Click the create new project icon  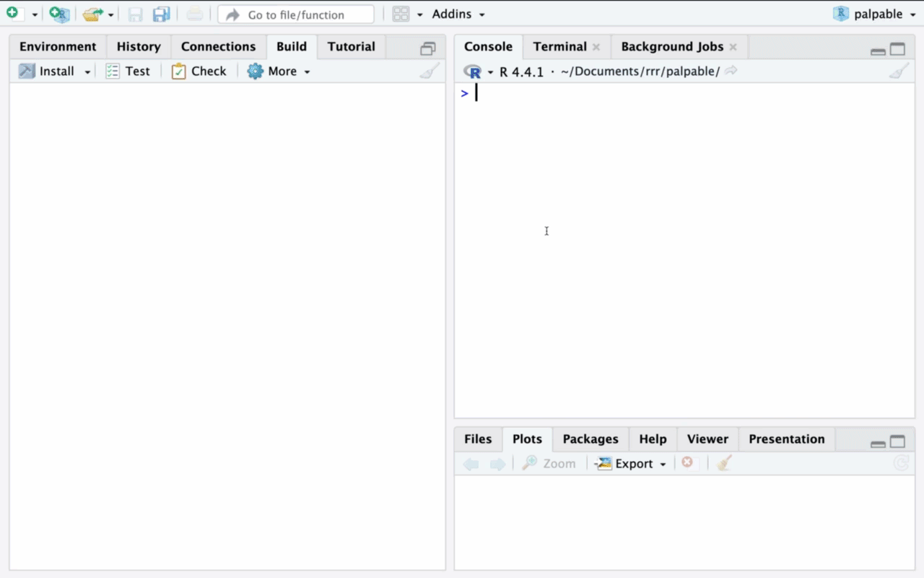point(59,14)
